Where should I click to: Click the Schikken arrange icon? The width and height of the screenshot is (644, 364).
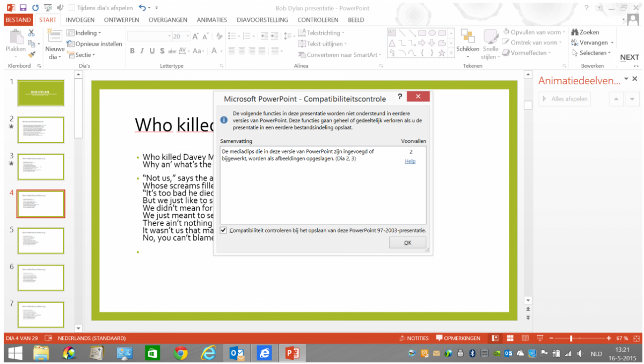click(467, 37)
